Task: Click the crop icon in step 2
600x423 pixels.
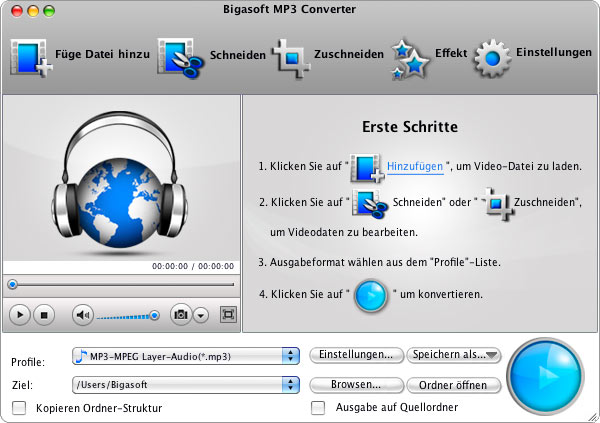Action: (x=497, y=204)
